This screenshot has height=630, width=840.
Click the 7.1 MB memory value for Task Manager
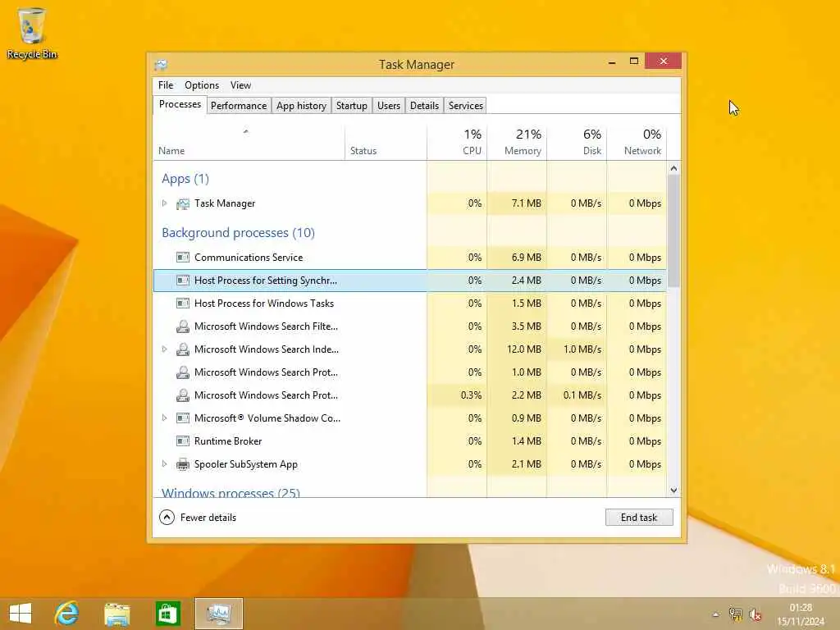pyautogui.click(x=526, y=203)
